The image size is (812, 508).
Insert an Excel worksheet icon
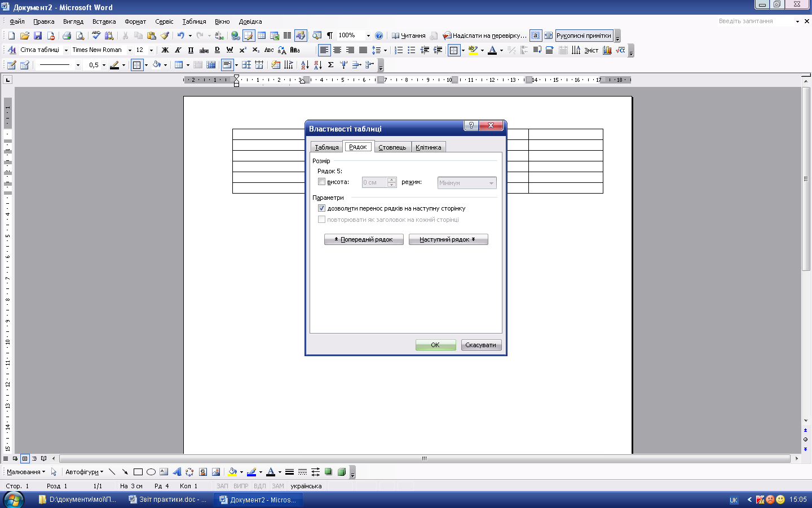pyautogui.click(x=275, y=36)
